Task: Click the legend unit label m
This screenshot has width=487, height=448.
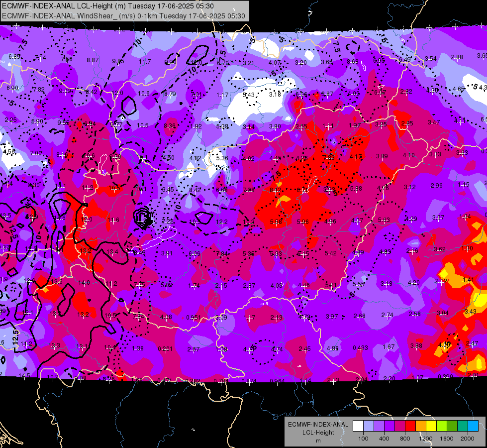Action: point(318,441)
